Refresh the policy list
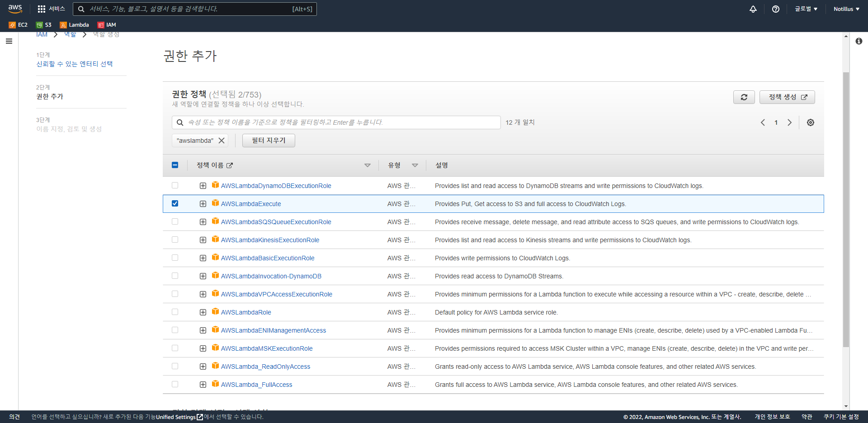Image resolution: width=868 pixels, height=423 pixels. pos(744,97)
